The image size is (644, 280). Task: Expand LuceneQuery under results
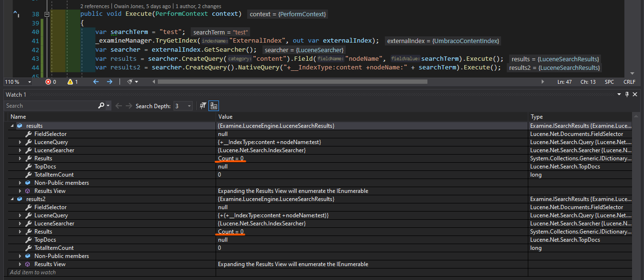[20, 142]
